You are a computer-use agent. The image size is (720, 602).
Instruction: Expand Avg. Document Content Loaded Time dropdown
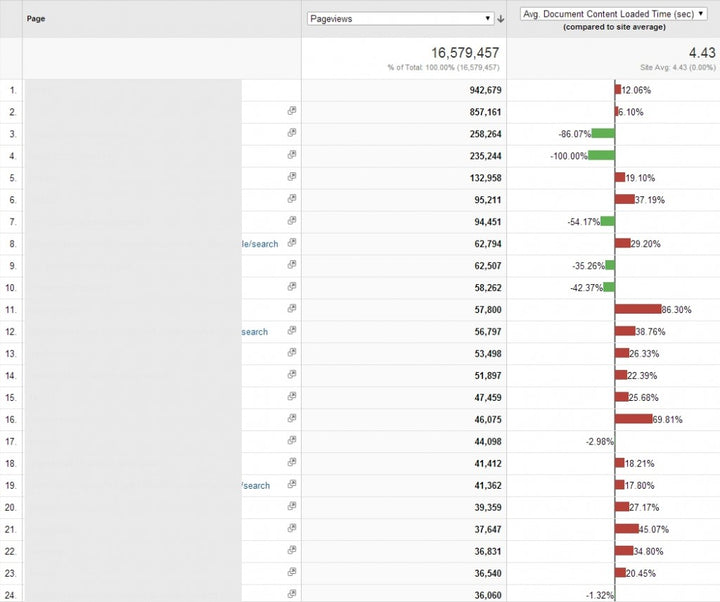tap(614, 14)
